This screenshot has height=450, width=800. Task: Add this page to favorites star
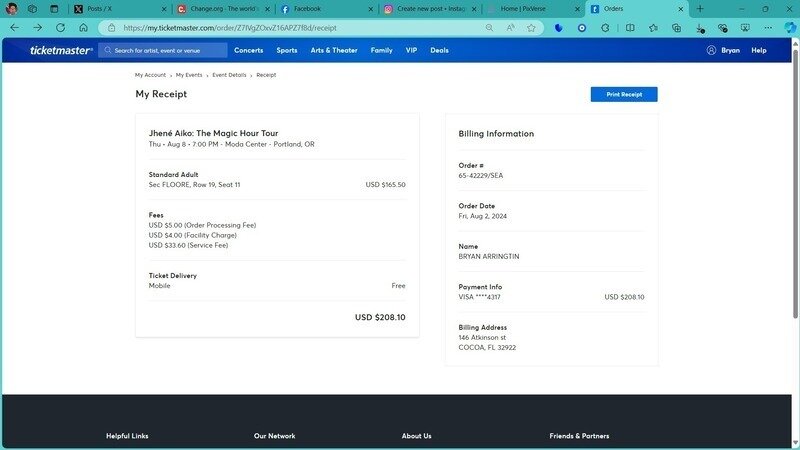pos(531,28)
